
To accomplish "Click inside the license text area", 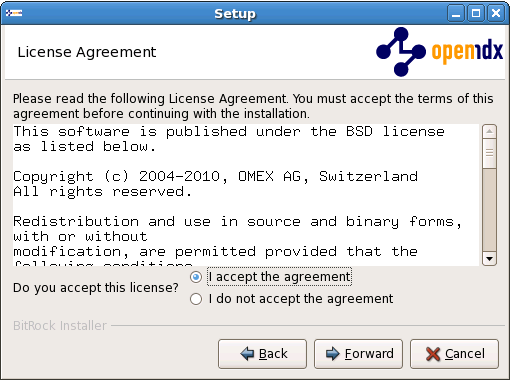I will point(246,195).
